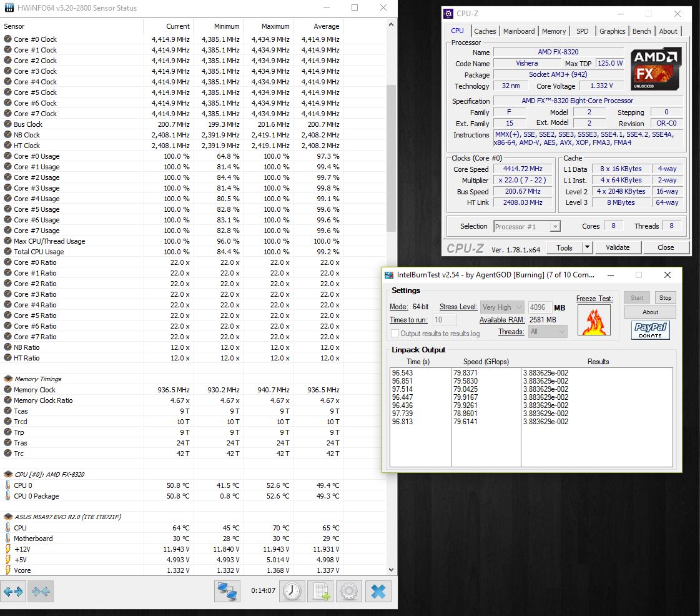The height and width of the screenshot is (616, 700).
Task: Open the Bench tab
Action: click(x=641, y=31)
